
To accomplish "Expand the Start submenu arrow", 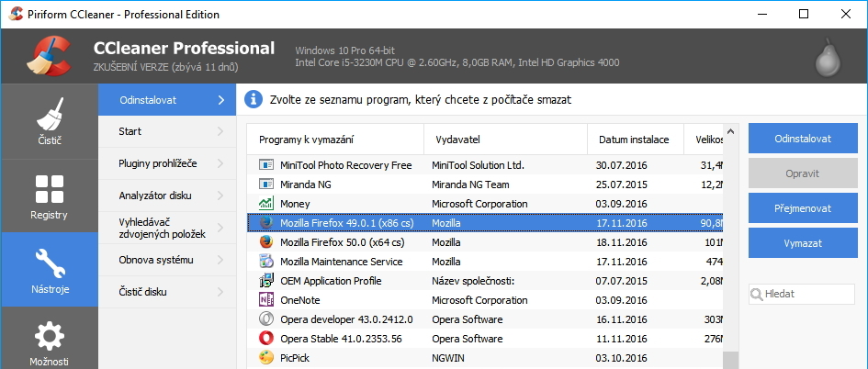I will coord(220,132).
